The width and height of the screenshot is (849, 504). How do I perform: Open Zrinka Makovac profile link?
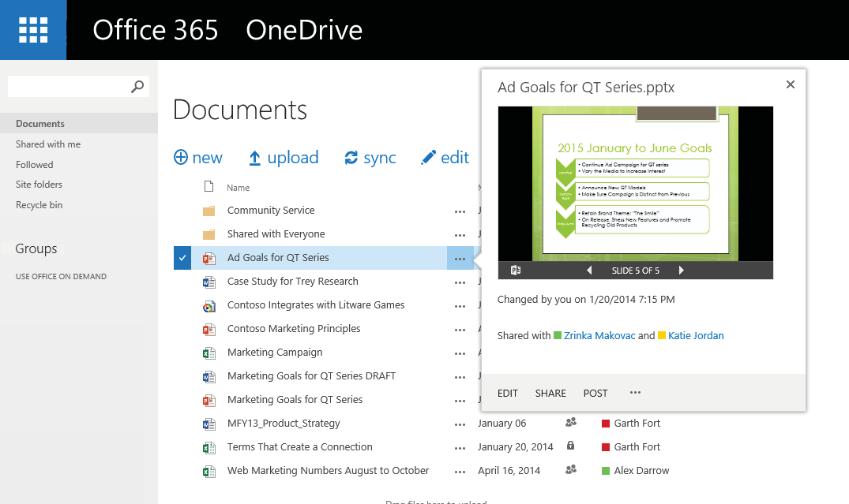(x=599, y=336)
